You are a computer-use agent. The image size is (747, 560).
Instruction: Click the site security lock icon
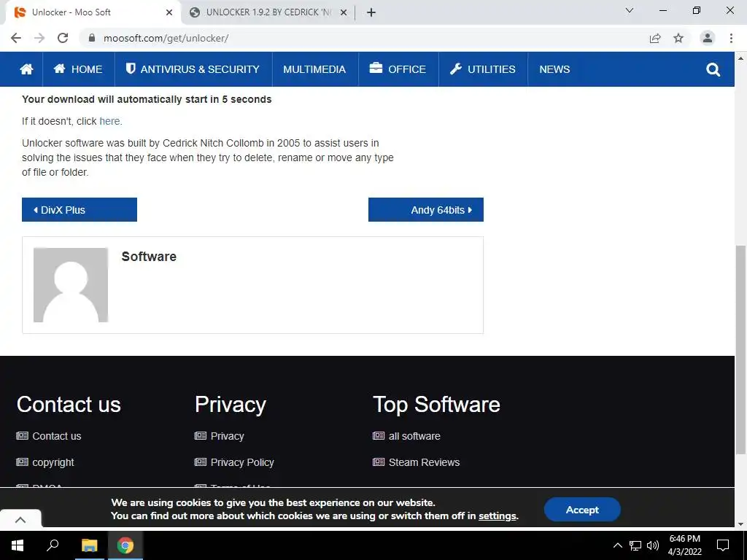click(92, 38)
